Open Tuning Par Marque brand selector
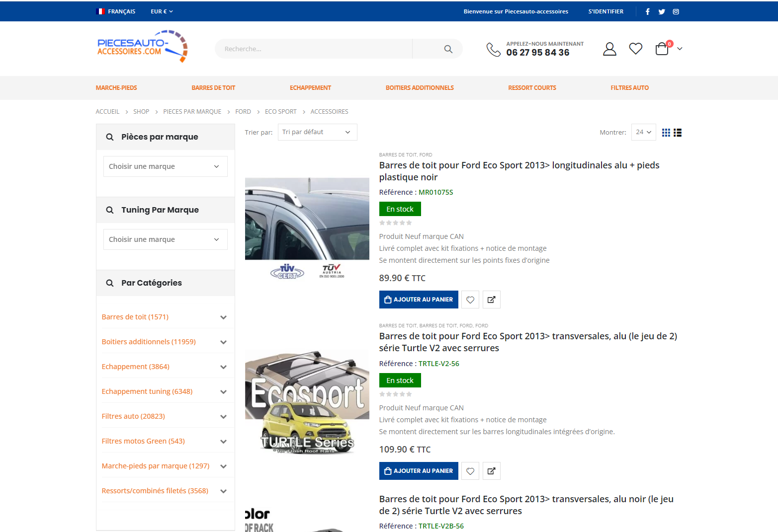 point(166,239)
